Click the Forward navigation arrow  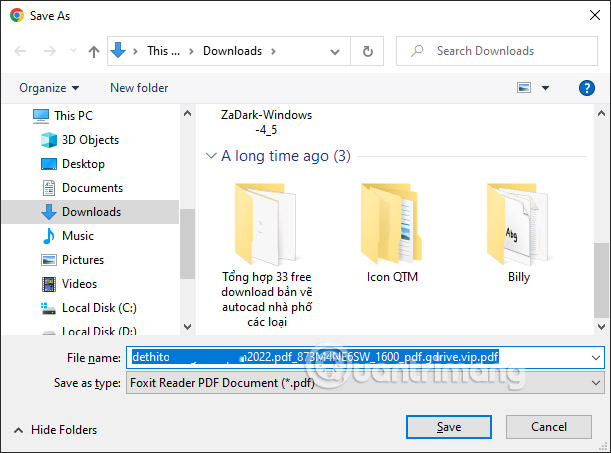(x=49, y=51)
